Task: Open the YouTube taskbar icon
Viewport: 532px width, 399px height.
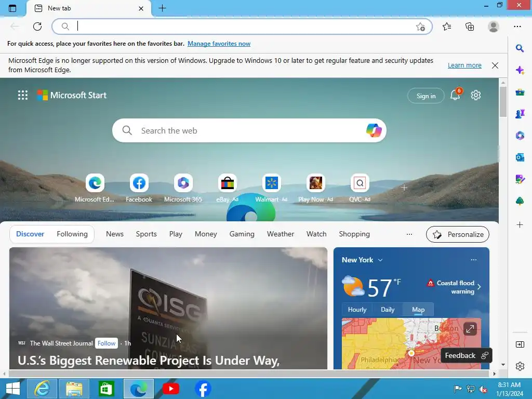Action: (x=171, y=389)
